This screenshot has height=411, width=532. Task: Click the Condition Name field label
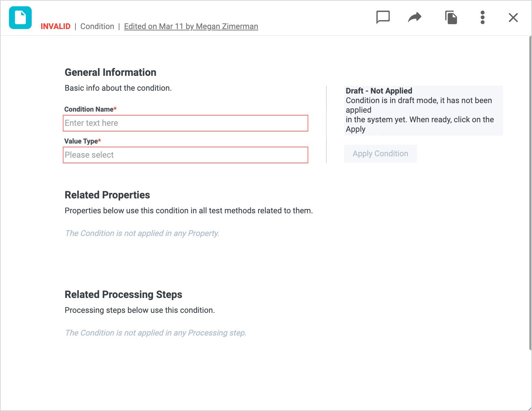(90, 109)
